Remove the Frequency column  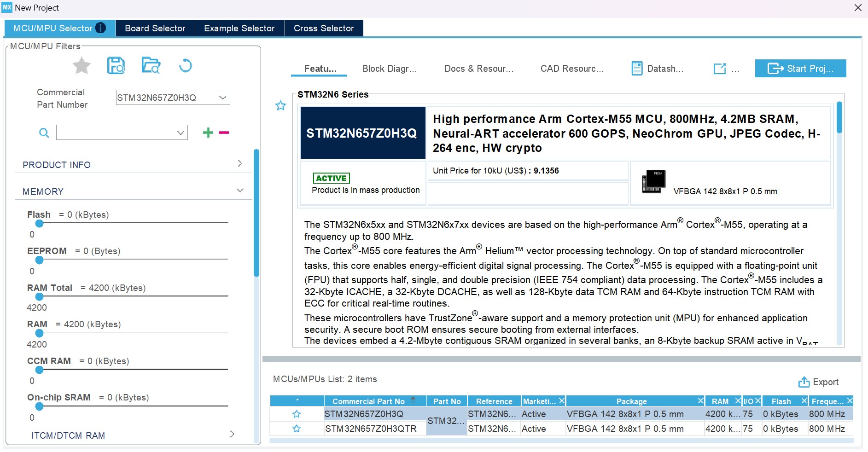pos(850,401)
